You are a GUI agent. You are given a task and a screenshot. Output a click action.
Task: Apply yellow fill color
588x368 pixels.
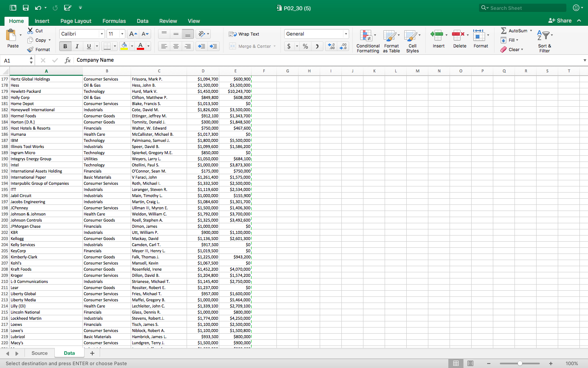pos(124,46)
